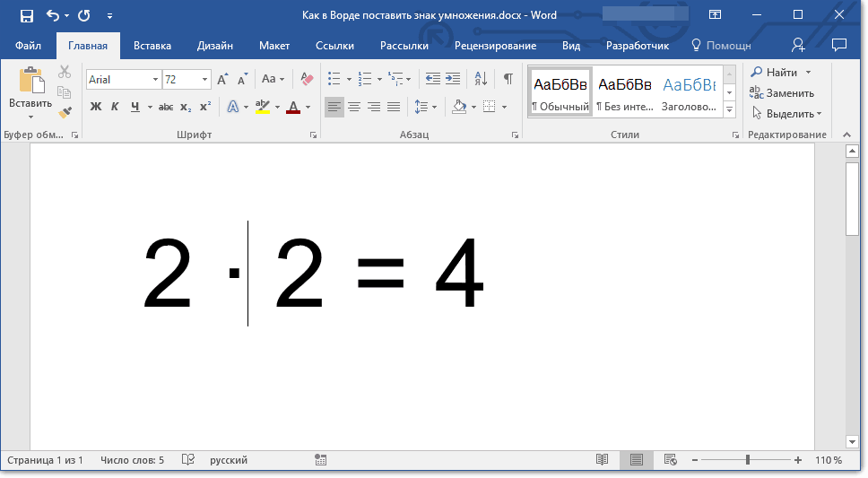
Task: Select the Без интервала style thumbnail
Action: pyautogui.click(x=624, y=91)
